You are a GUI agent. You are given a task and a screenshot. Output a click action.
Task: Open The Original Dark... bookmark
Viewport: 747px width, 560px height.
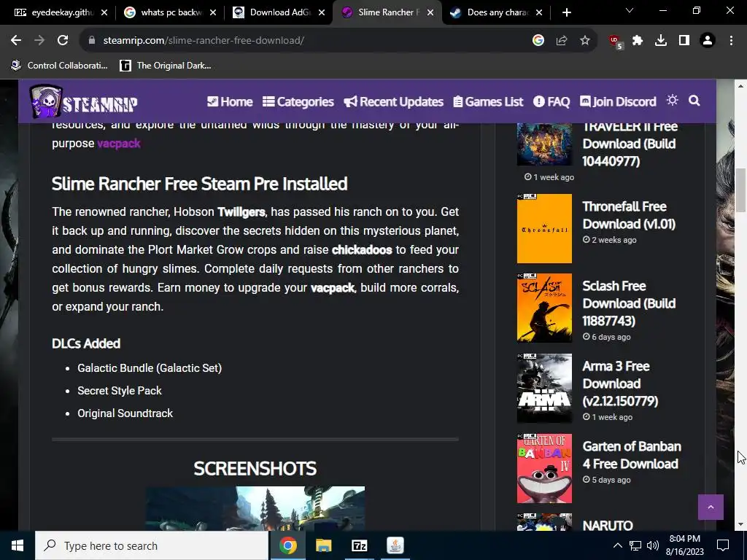click(x=166, y=65)
